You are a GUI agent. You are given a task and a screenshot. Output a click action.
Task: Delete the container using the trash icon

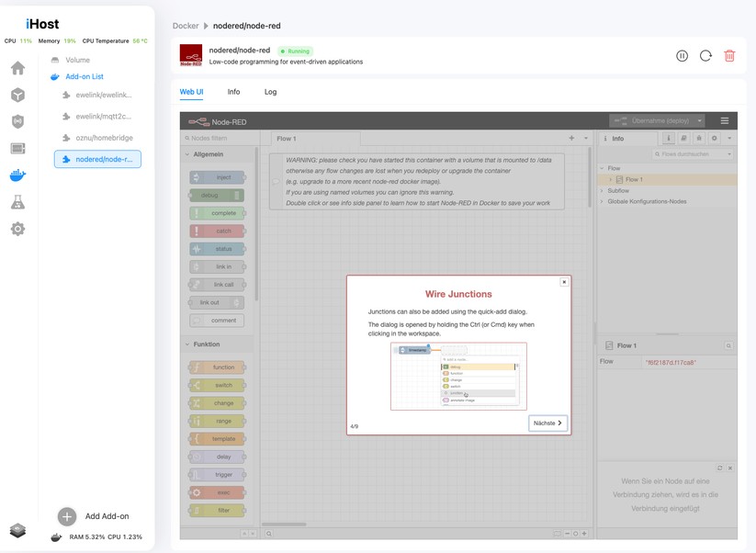click(729, 56)
